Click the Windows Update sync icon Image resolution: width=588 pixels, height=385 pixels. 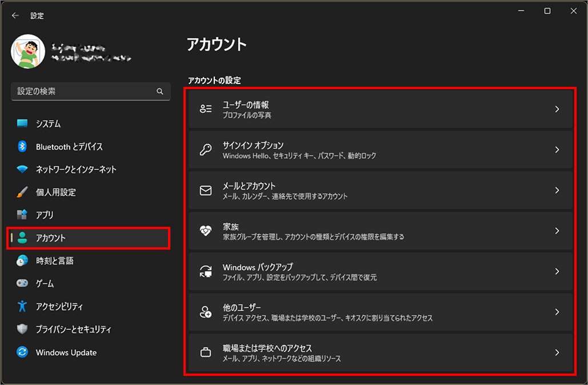point(22,352)
